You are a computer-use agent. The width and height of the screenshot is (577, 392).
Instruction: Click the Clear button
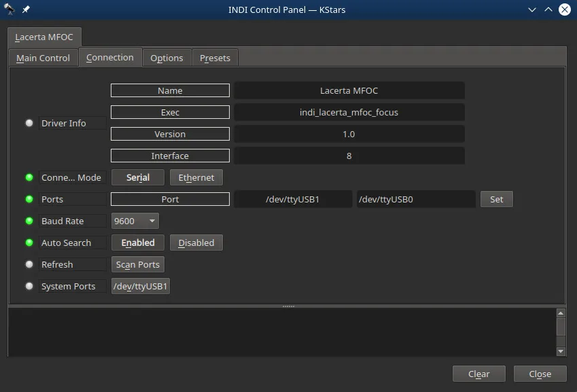pyautogui.click(x=478, y=374)
